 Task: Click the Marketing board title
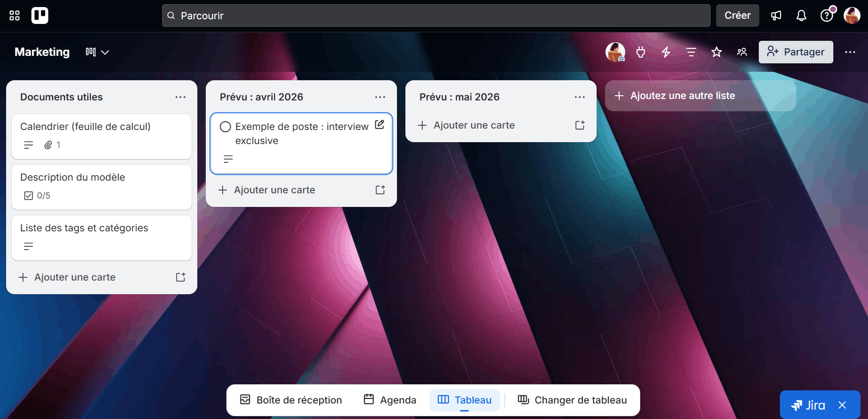coord(42,52)
